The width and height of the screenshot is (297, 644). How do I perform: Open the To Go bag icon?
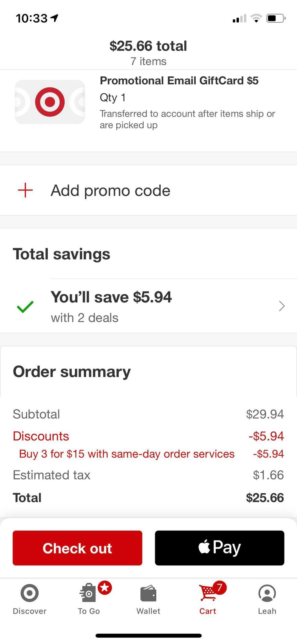click(x=88, y=594)
